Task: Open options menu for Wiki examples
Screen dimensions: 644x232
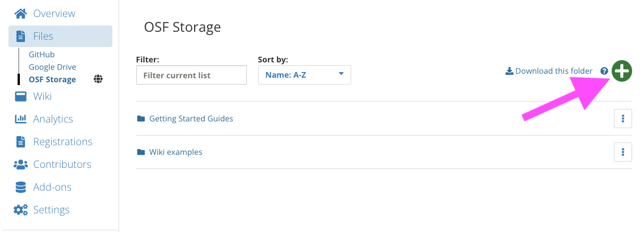Action: [623, 153]
